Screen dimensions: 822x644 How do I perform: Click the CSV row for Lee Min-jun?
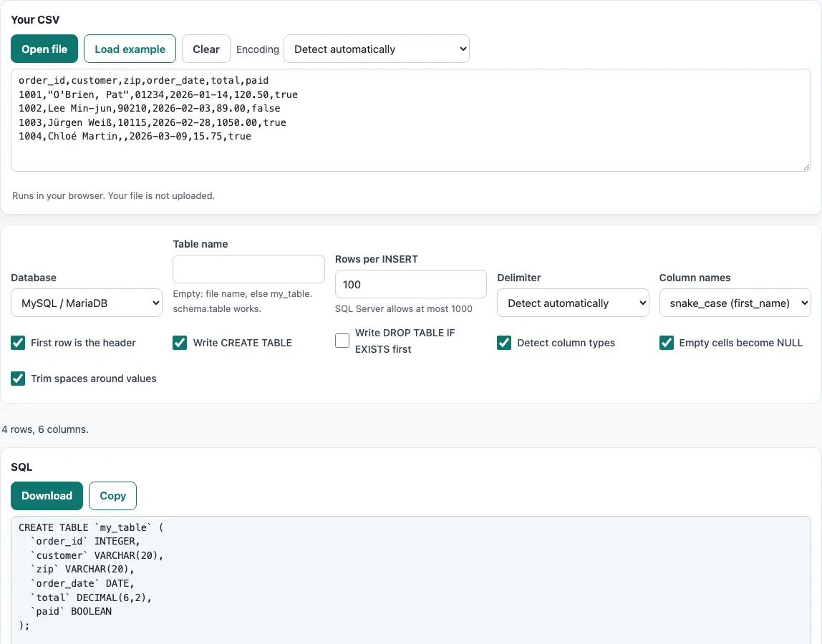pos(150,108)
